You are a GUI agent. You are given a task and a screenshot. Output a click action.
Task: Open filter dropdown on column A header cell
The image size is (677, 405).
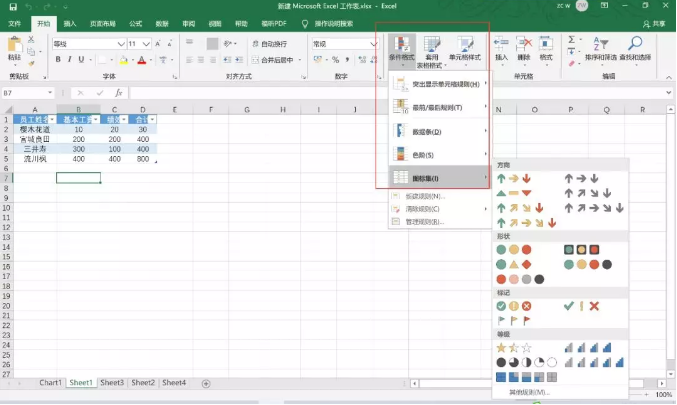tap(52, 120)
